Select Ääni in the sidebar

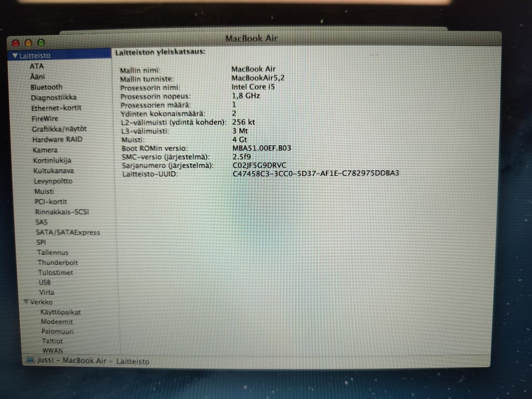[37, 76]
